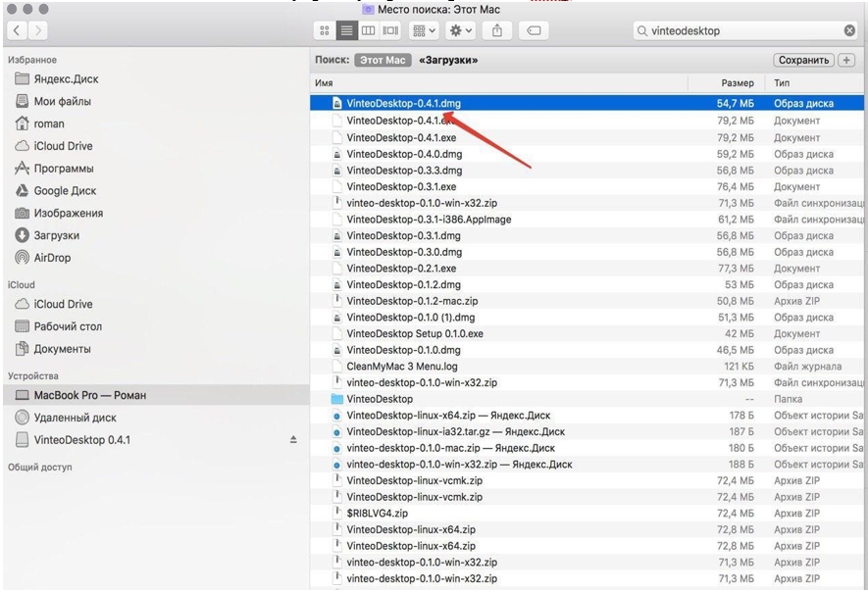Sort files by Имя column header

pyautogui.click(x=324, y=83)
